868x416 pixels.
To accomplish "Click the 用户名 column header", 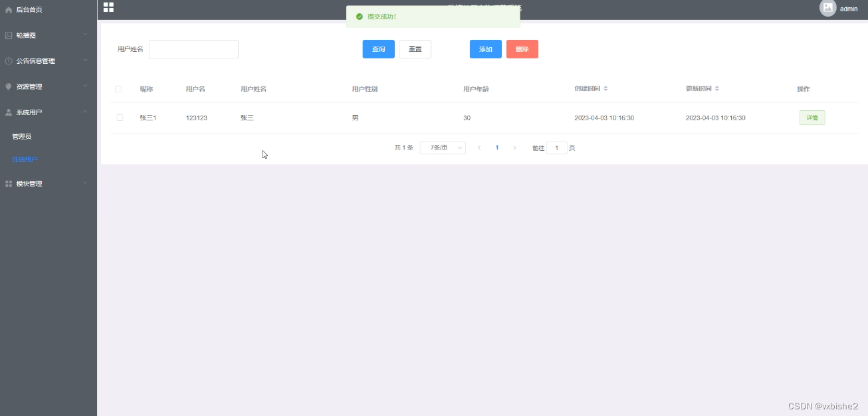I will 195,89.
